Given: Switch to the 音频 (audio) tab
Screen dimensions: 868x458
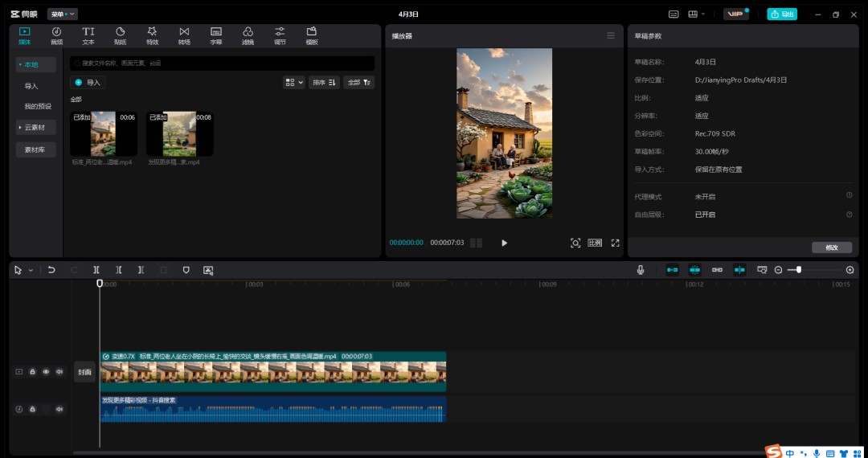Looking at the screenshot, I should coord(56,35).
